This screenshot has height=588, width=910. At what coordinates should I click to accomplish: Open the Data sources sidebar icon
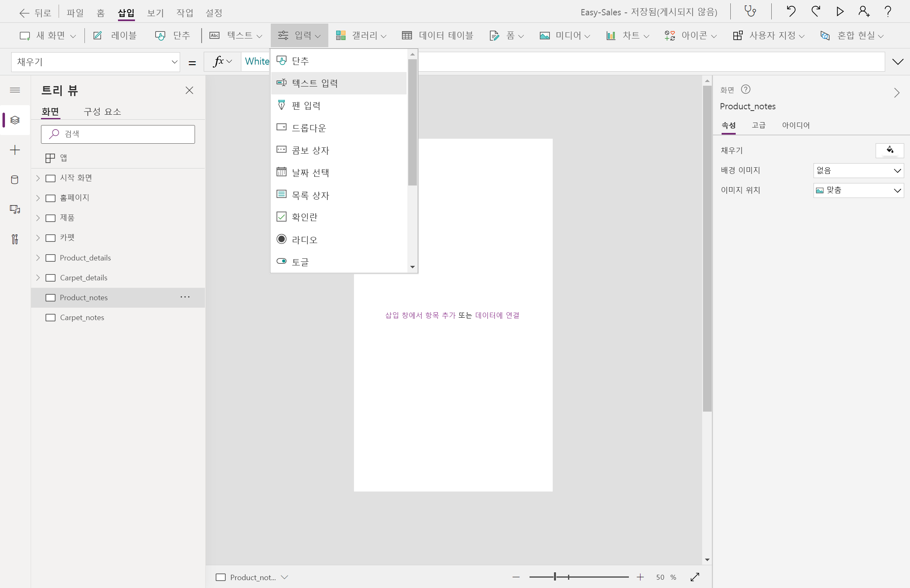[x=15, y=180]
